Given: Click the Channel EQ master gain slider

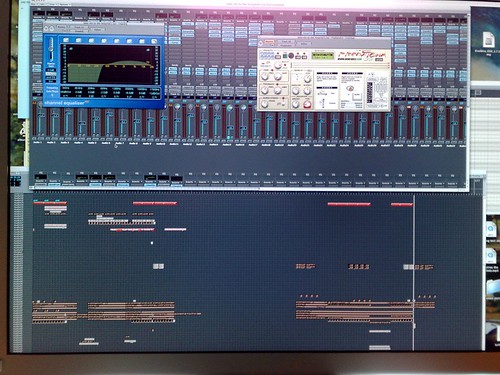Looking at the screenshot, I should click(51, 49).
